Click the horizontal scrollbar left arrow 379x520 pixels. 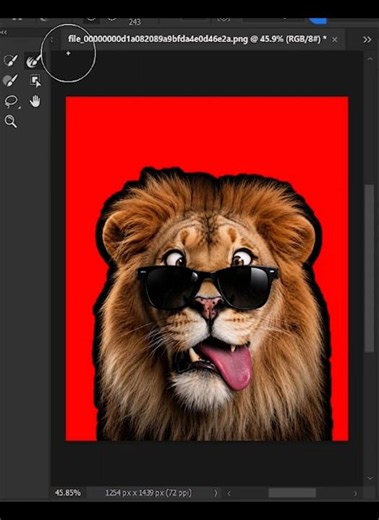tap(229, 493)
